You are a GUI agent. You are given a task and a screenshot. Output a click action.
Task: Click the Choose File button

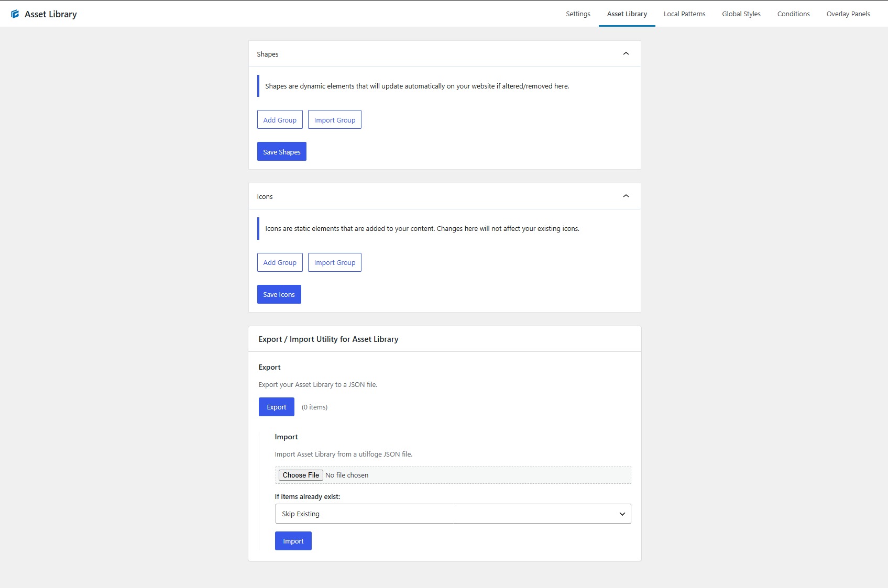(301, 475)
